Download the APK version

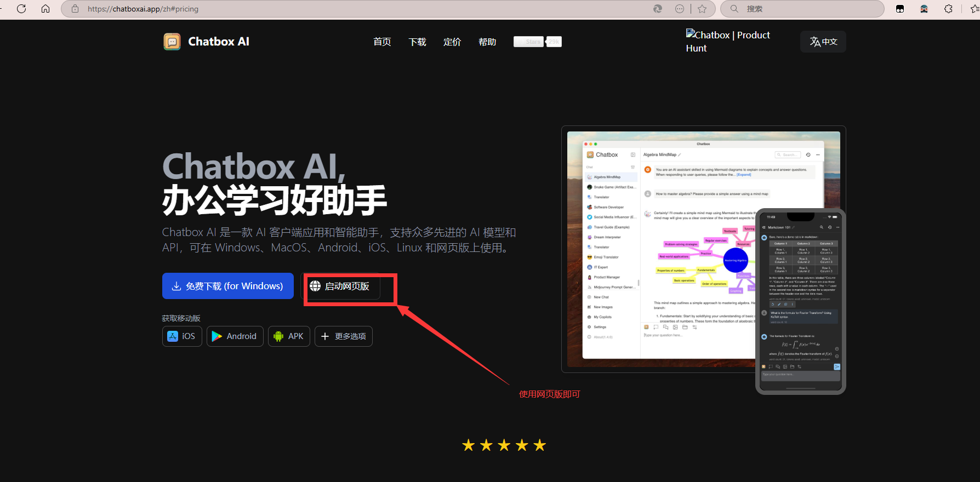point(289,336)
